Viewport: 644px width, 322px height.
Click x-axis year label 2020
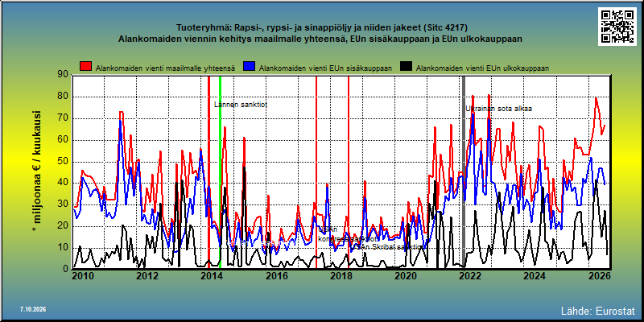click(406, 276)
